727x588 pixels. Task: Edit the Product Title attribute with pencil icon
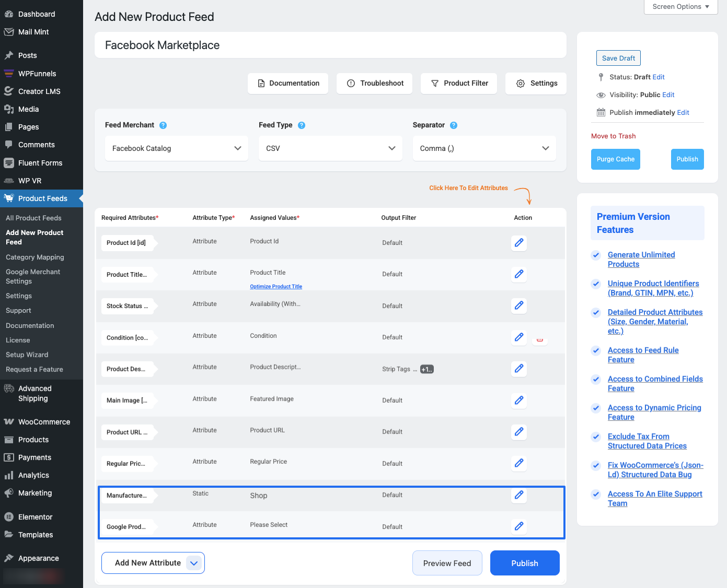[518, 274]
